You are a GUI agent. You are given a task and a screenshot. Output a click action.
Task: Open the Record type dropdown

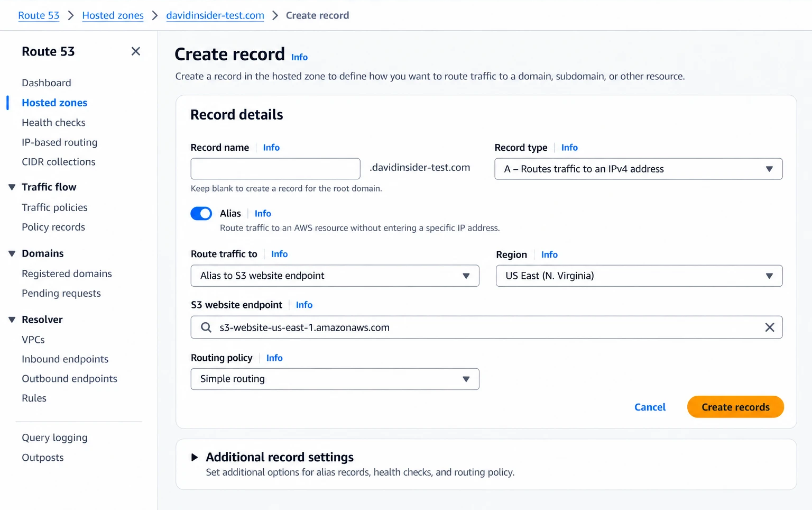click(639, 169)
